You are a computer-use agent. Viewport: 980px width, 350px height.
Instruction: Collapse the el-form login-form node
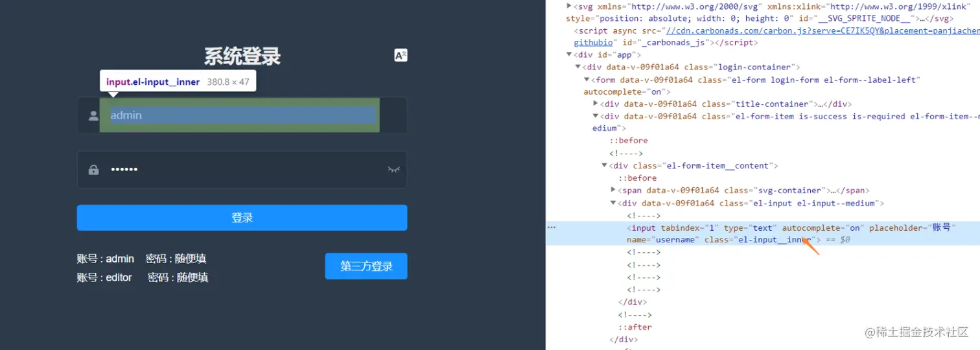click(x=587, y=80)
